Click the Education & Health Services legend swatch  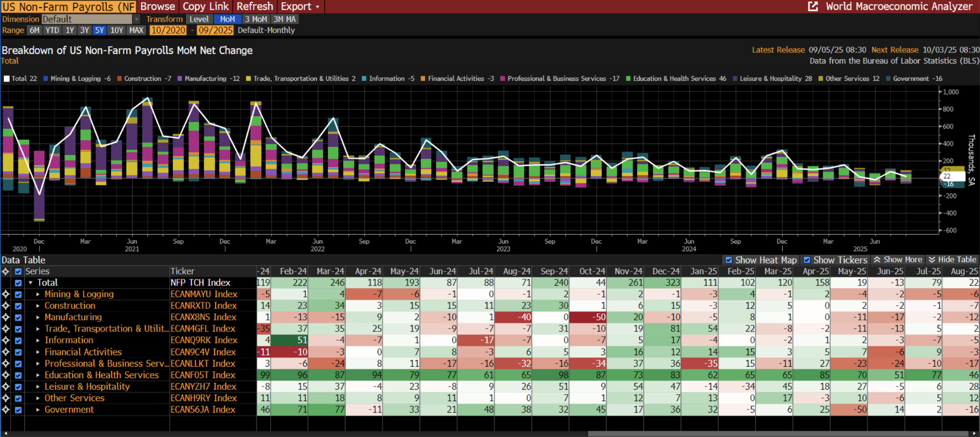(x=628, y=78)
